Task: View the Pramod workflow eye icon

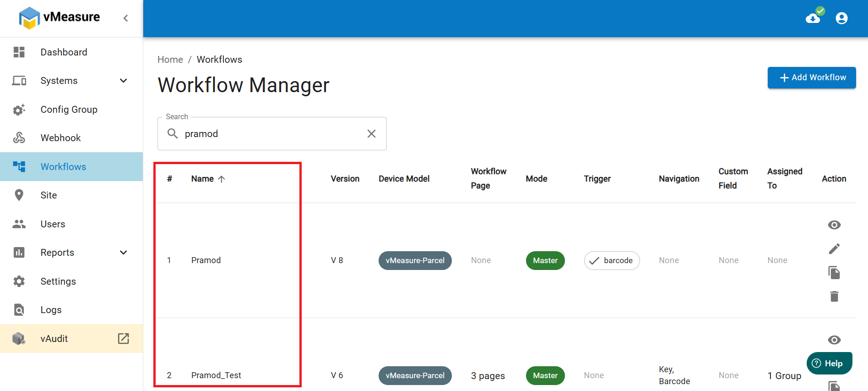Action: [834, 225]
